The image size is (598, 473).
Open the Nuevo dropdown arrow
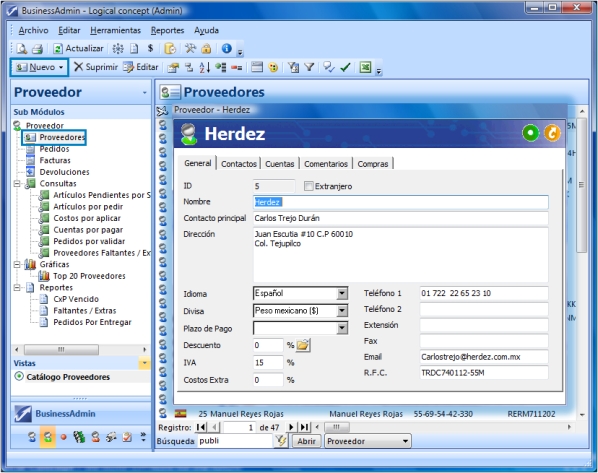pos(61,68)
